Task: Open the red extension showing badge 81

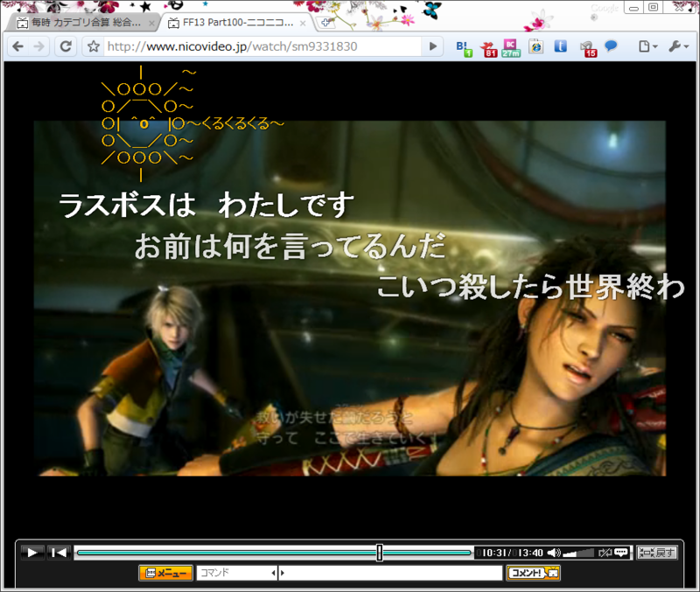Action: click(489, 49)
